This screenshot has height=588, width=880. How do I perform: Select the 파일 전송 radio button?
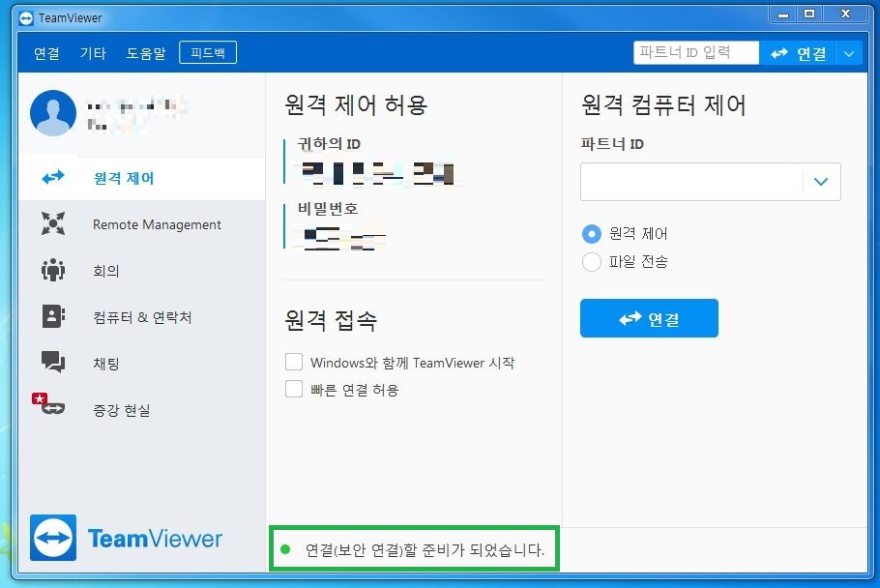(592, 261)
